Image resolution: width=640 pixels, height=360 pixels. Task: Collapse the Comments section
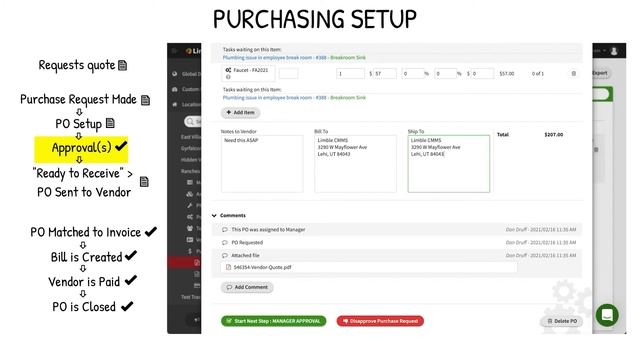214,216
